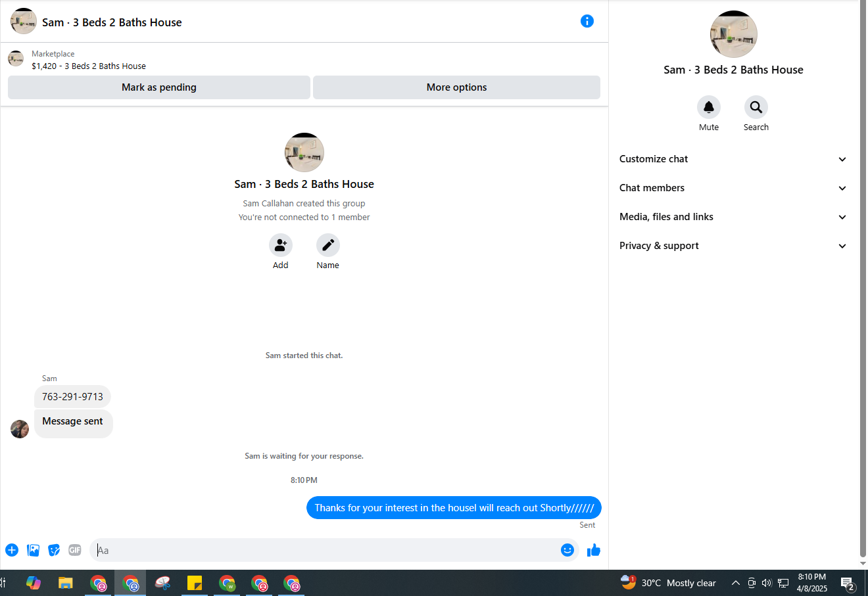
Task: Click the Add people icon
Action: tap(281, 245)
